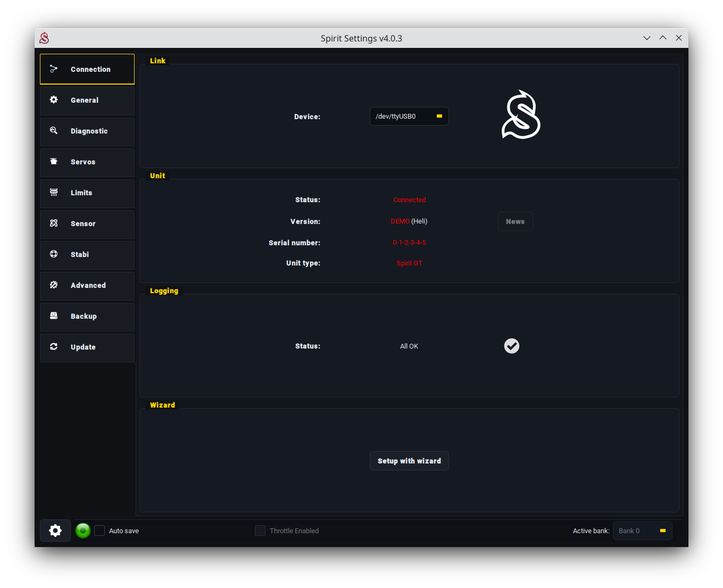Open the Active bank dropdown

pyautogui.click(x=643, y=531)
